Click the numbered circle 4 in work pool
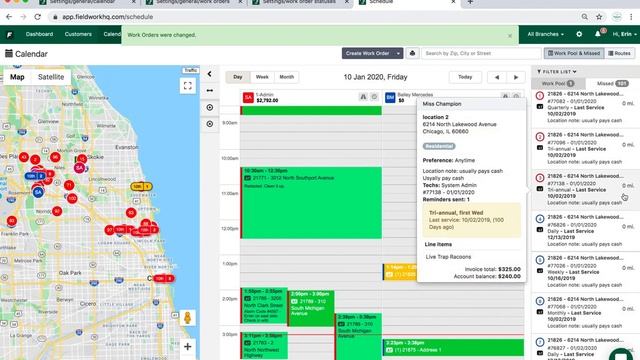Screen dimensions: 640x360 540,219
